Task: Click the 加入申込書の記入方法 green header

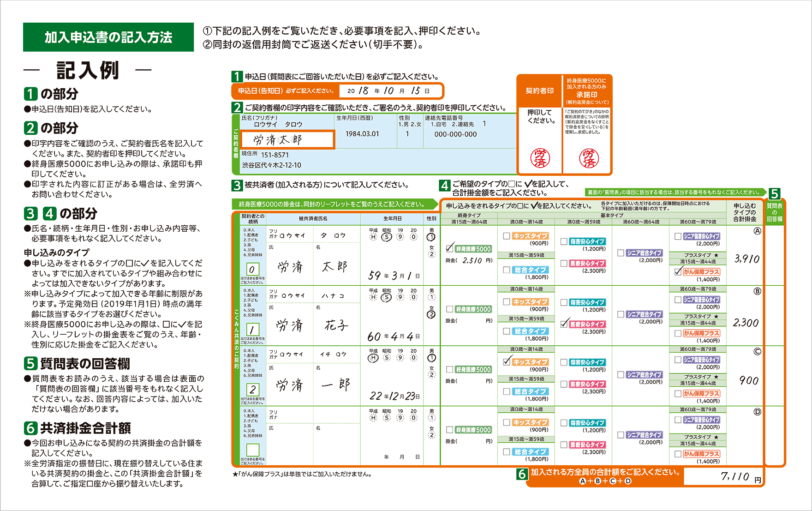Action: (108, 37)
